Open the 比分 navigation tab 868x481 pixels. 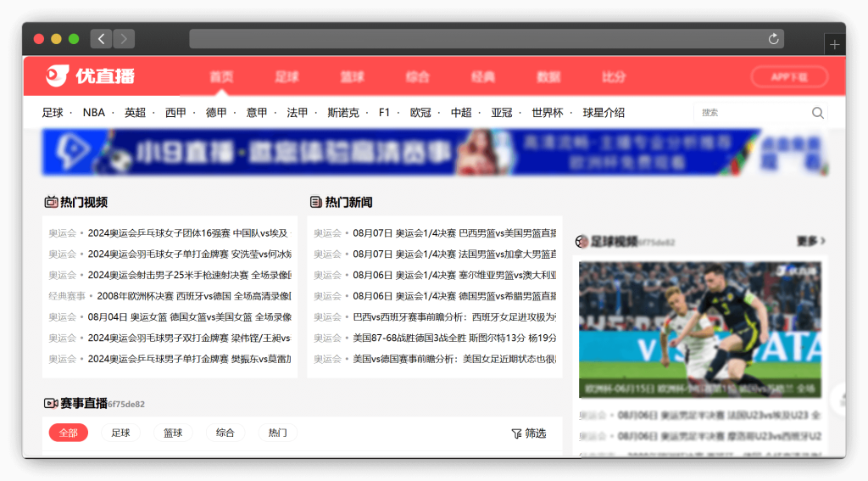point(614,77)
